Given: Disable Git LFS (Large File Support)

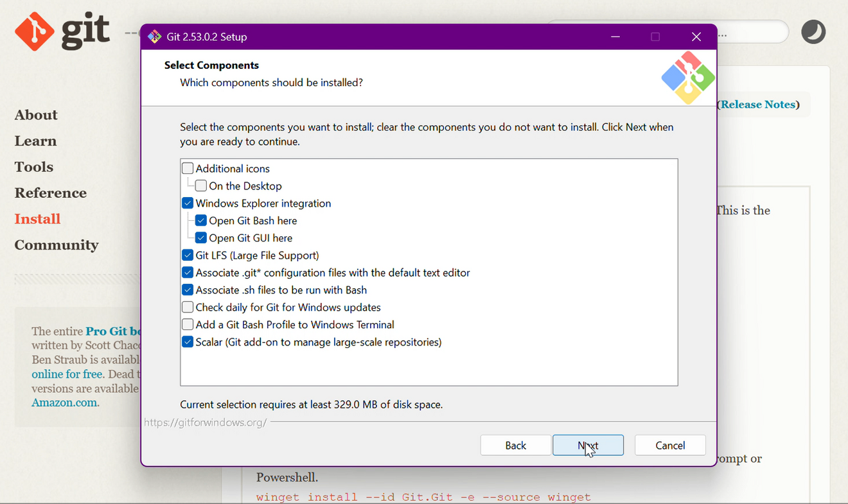Looking at the screenshot, I should 188,255.
